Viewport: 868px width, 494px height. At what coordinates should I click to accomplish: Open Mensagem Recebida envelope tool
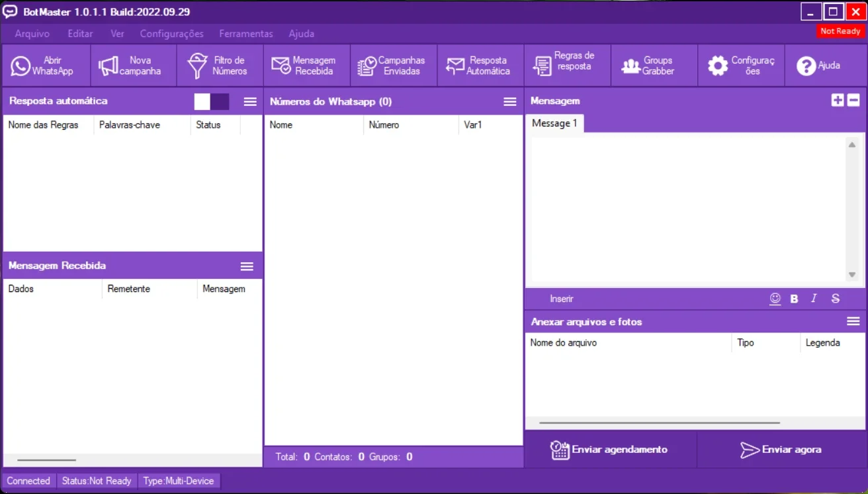[x=281, y=66]
